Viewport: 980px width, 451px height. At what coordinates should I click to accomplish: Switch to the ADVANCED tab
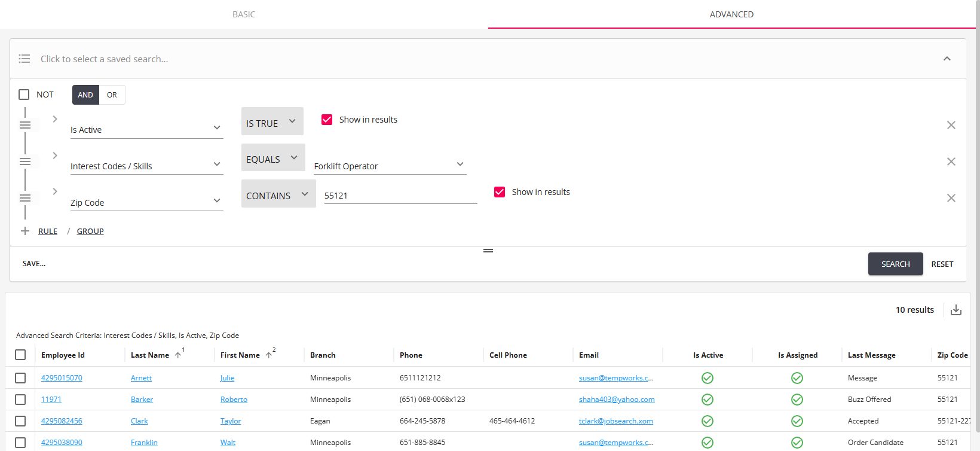(731, 14)
